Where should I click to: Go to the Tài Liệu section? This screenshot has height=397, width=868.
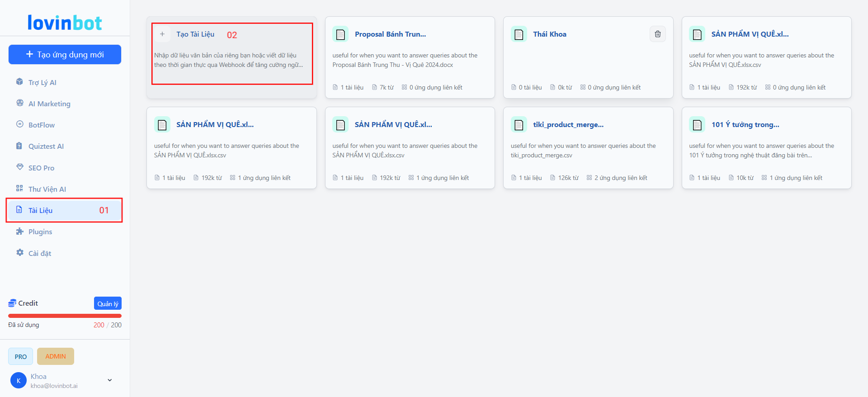(41, 210)
